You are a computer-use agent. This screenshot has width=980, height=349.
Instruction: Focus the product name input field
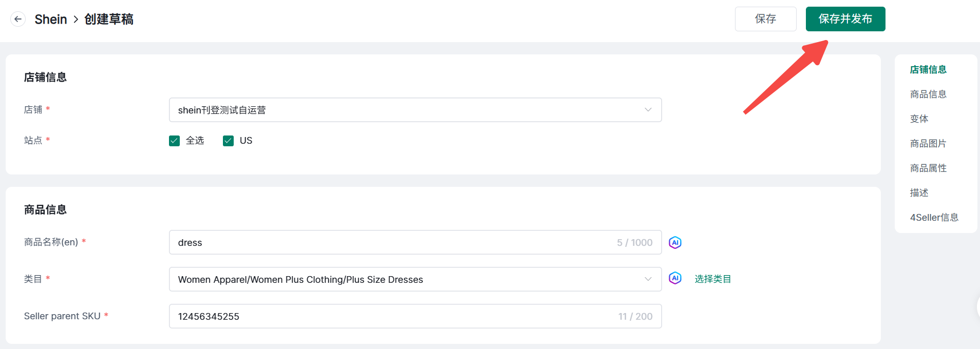(390, 242)
